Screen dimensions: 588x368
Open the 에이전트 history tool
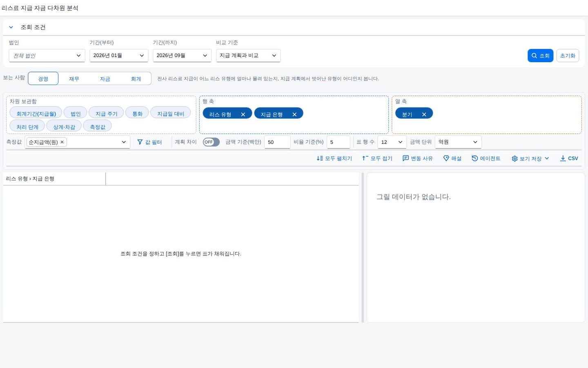486,158
